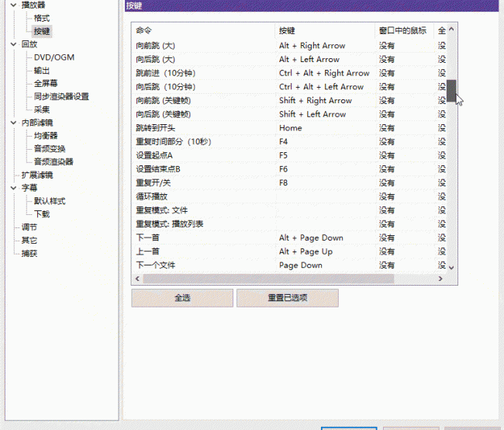Image resolution: width=504 pixels, height=430 pixels.
Task: Click the 重置已选项 button
Action: pyautogui.click(x=288, y=298)
